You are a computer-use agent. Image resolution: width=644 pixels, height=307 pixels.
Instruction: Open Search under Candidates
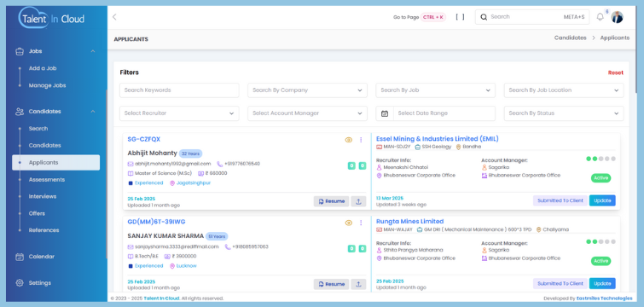click(38, 129)
